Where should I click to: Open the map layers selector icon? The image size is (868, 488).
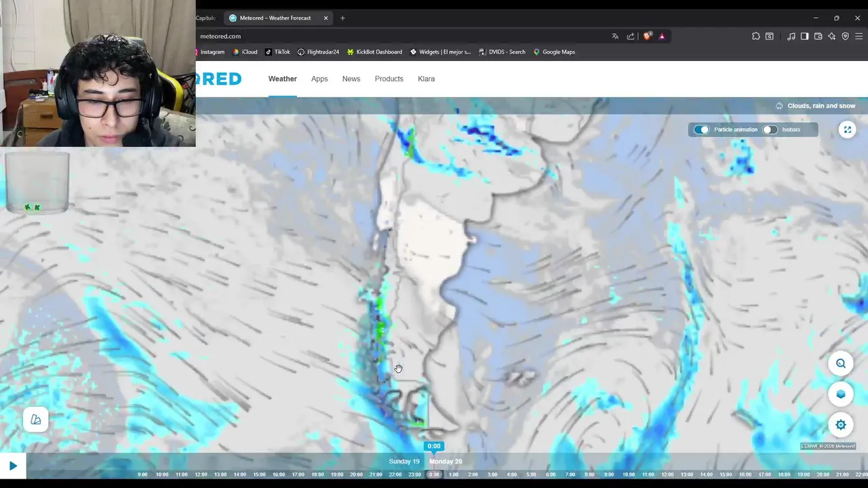tap(841, 394)
